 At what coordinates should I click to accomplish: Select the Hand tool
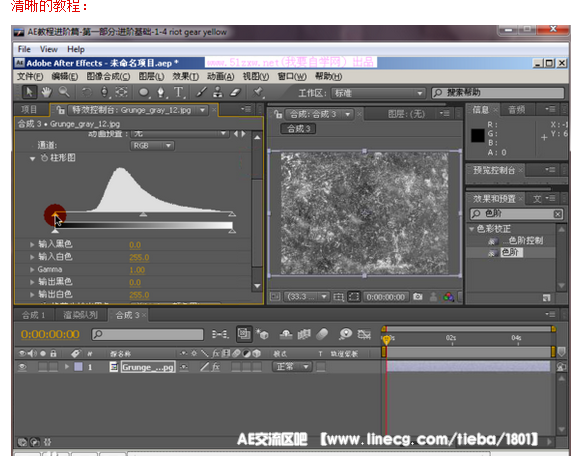tap(46, 92)
